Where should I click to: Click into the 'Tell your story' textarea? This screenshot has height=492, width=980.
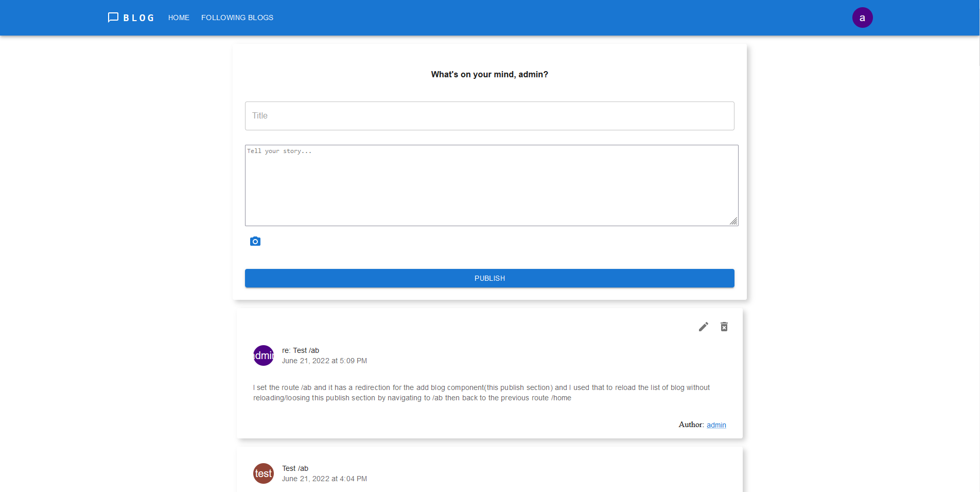(492, 185)
